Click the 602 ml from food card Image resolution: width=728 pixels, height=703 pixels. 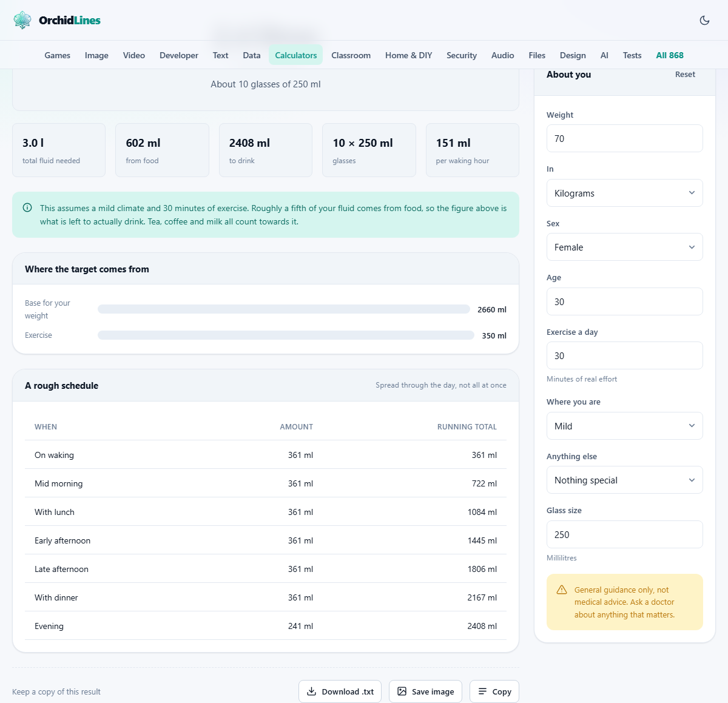click(163, 150)
